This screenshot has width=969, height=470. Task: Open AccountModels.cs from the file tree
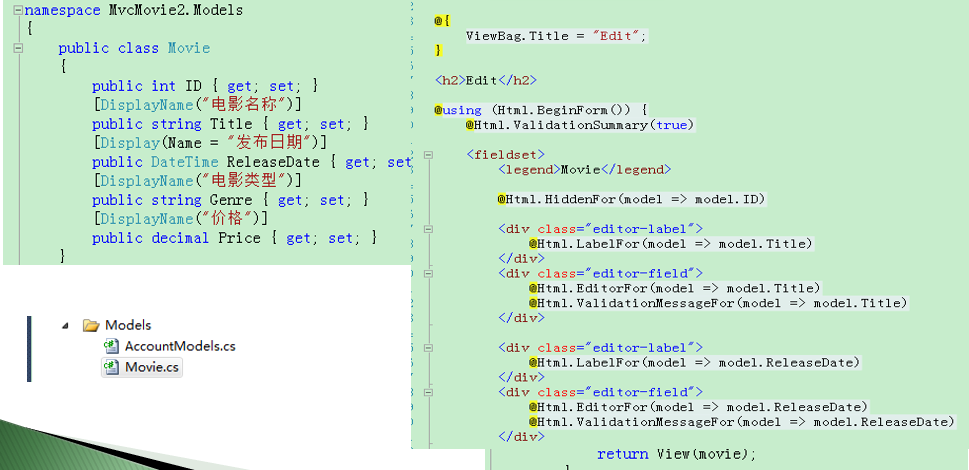coord(180,346)
